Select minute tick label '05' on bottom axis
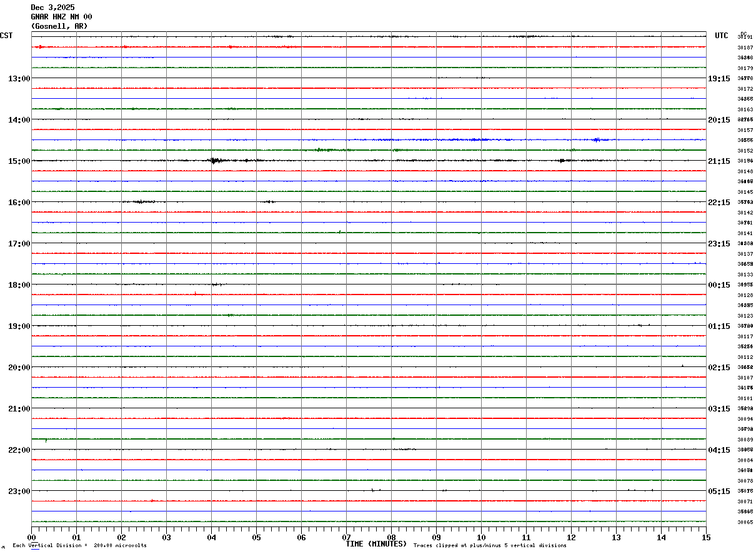This screenshot has height=554, width=756. [257, 537]
